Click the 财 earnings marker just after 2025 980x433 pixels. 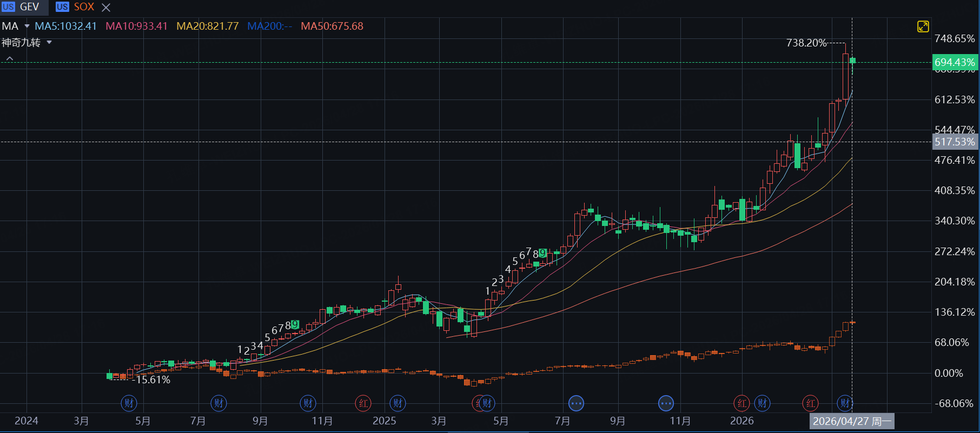click(x=398, y=403)
